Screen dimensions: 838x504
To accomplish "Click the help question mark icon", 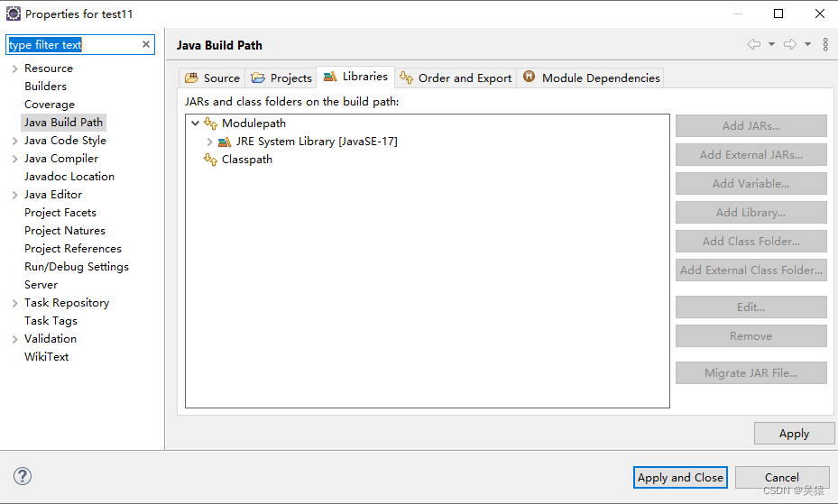I will click(x=23, y=476).
